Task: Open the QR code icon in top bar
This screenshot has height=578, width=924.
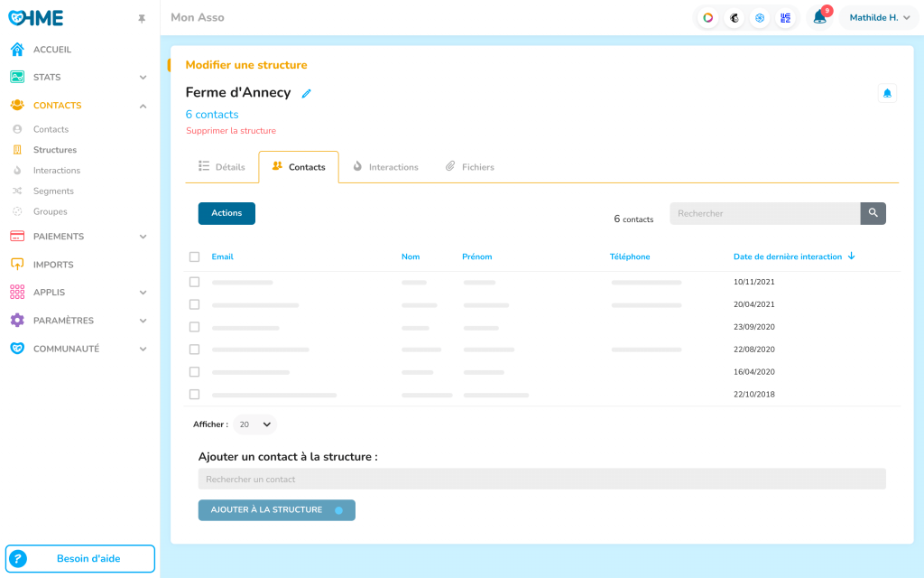Action: pyautogui.click(x=785, y=18)
